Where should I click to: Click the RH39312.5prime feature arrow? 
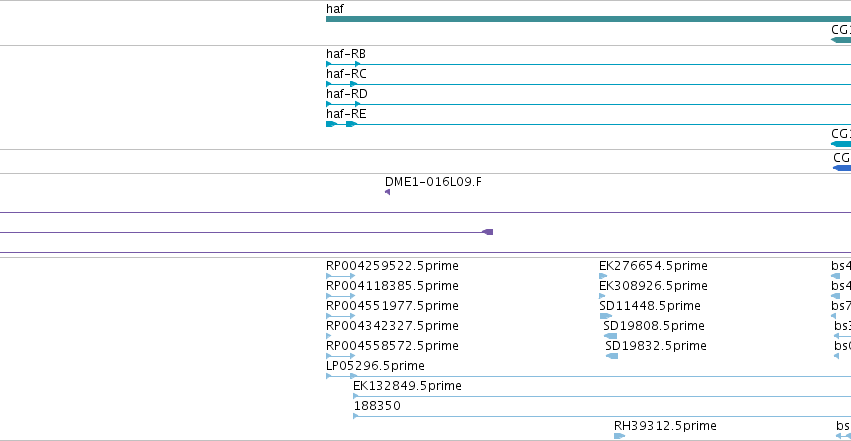coord(619,436)
